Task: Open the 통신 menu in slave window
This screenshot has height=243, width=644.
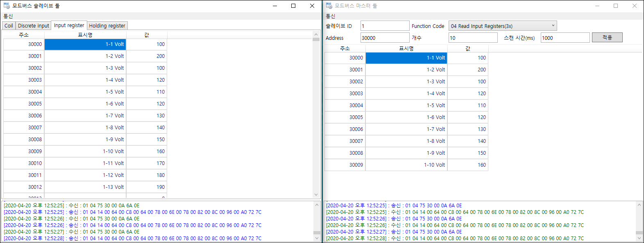Action: [8, 16]
